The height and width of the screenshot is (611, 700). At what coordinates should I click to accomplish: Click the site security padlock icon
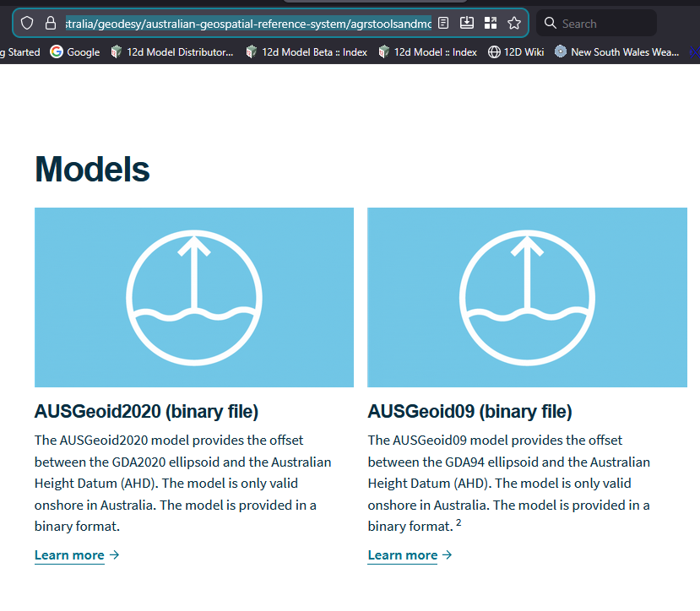(51, 24)
